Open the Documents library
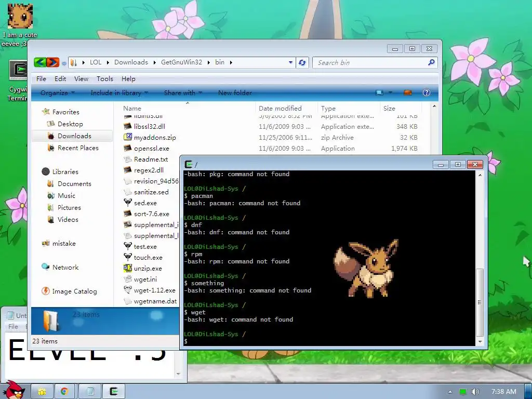532x399 pixels. click(74, 183)
